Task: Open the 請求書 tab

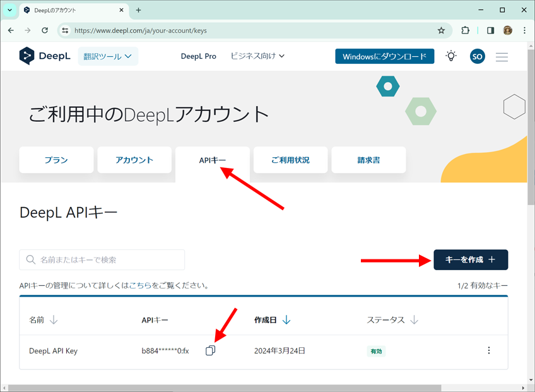Action: coord(368,160)
